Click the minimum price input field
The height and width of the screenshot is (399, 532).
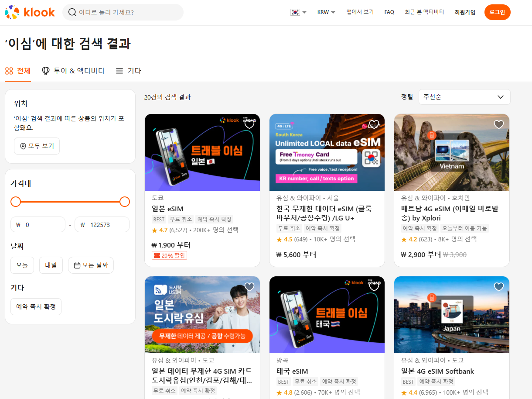click(38, 225)
